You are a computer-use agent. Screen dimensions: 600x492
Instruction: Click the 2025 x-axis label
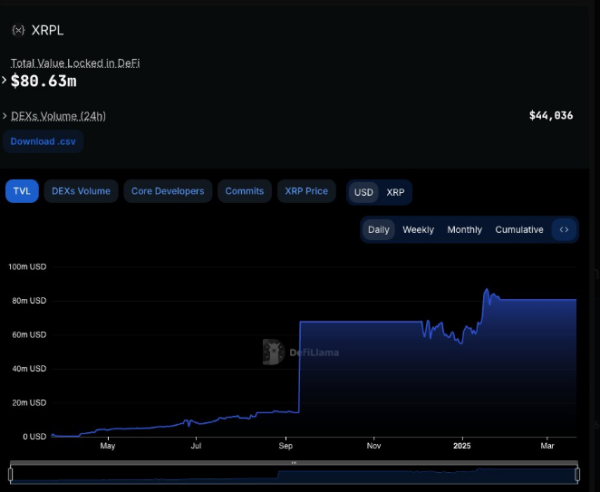tap(462, 446)
